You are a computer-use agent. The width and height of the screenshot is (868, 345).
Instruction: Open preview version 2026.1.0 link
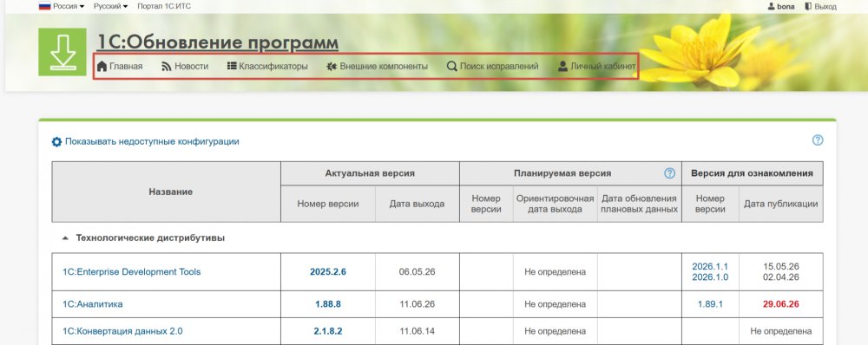(x=710, y=277)
